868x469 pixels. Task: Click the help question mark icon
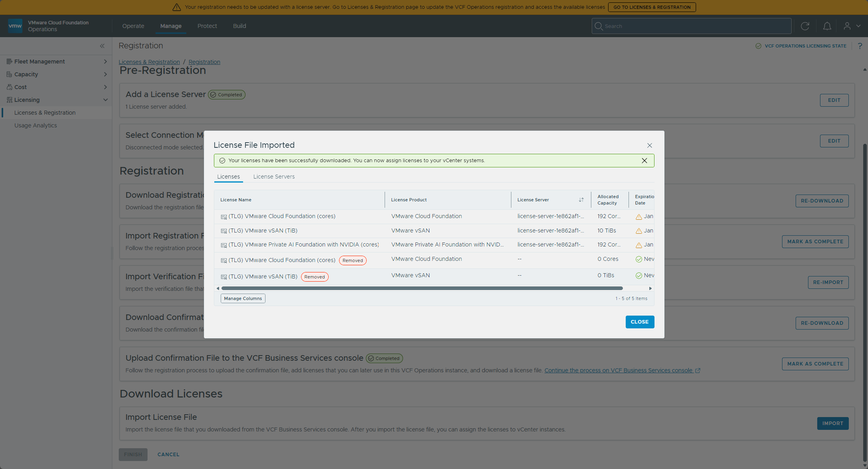(860, 46)
